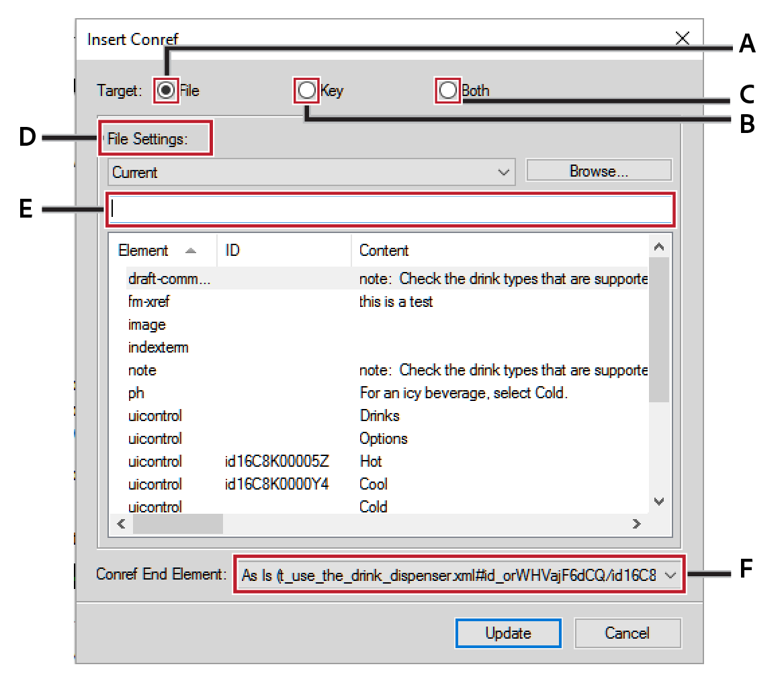Screen dimensions: 784x683
Task: Select the draft-comment element row
Action: (168, 279)
